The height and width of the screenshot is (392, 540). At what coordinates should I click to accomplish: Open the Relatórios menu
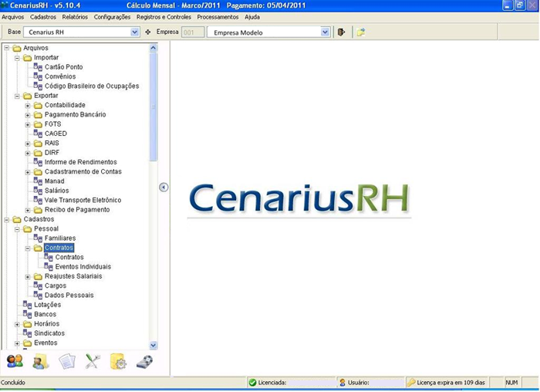click(x=75, y=17)
